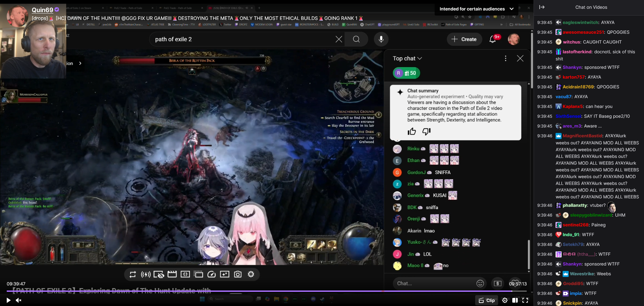
Task: Click Rinku's avatar in YouTube chat
Action: click(x=397, y=149)
